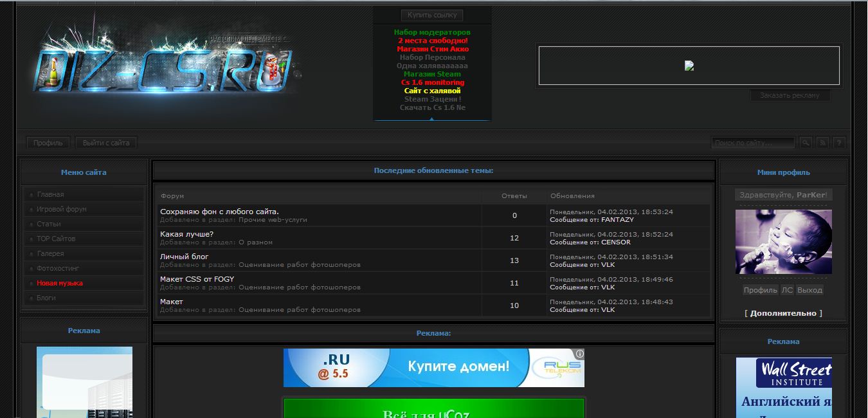Open the 'Макет CSS от FOGY' topic
Image resolution: width=868 pixels, height=418 pixels.
tap(197, 279)
